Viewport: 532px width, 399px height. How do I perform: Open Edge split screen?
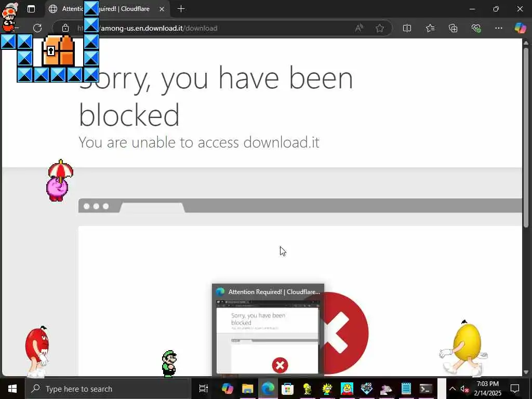407,28
